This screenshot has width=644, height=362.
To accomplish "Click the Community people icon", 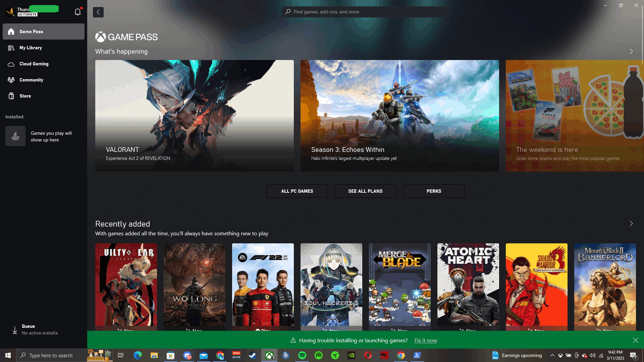I will [11, 80].
